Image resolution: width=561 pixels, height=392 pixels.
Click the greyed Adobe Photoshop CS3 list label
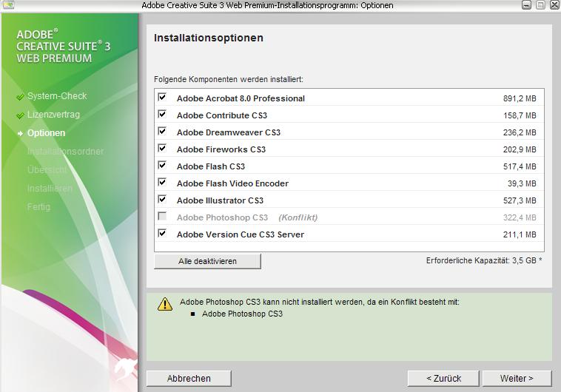pos(222,217)
